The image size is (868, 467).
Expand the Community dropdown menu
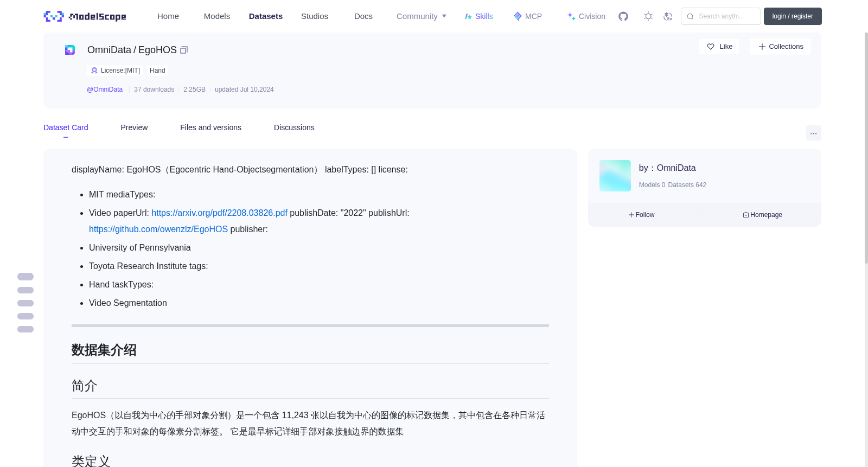[422, 16]
